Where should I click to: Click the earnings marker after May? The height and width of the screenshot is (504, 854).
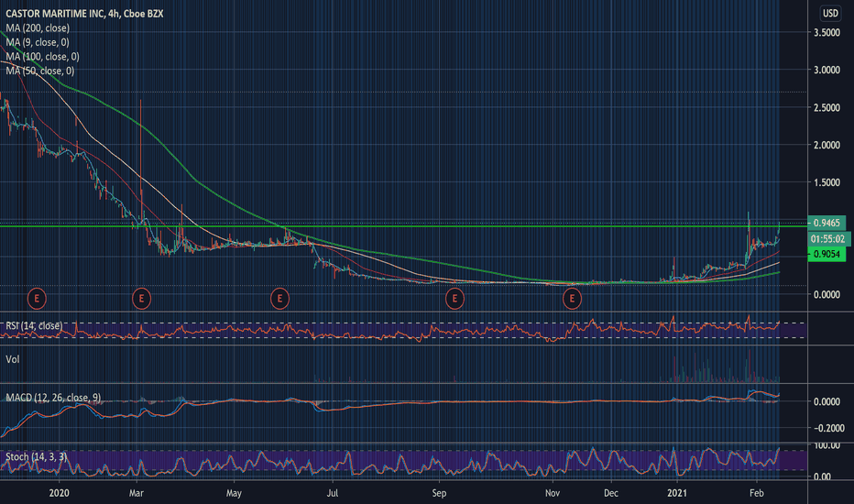click(280, 299)
